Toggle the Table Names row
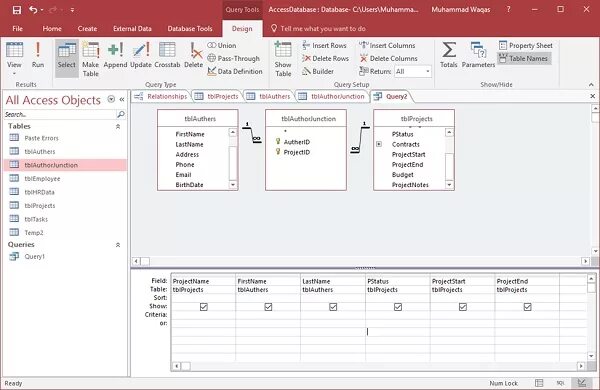 click(524, 58)
